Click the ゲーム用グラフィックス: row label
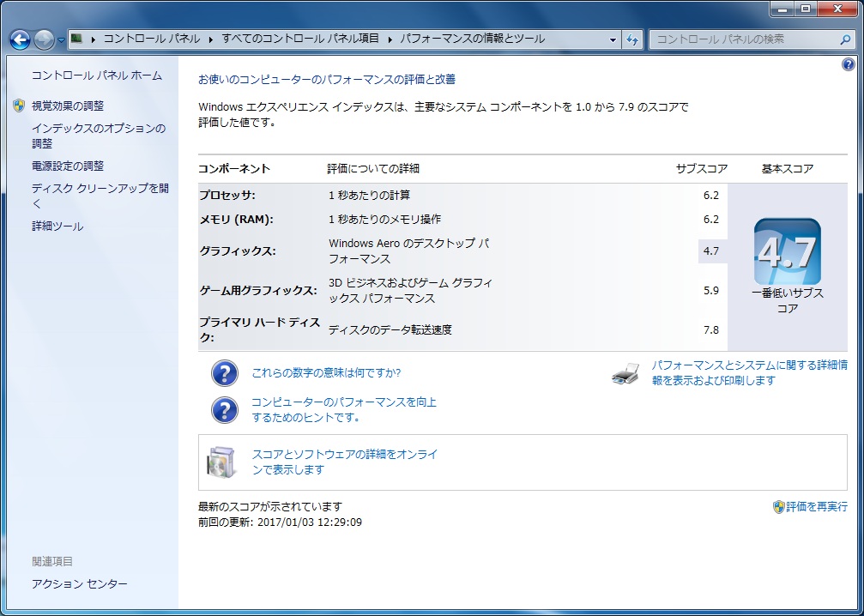This screenshot has height=616, width=864. [258, 291]
